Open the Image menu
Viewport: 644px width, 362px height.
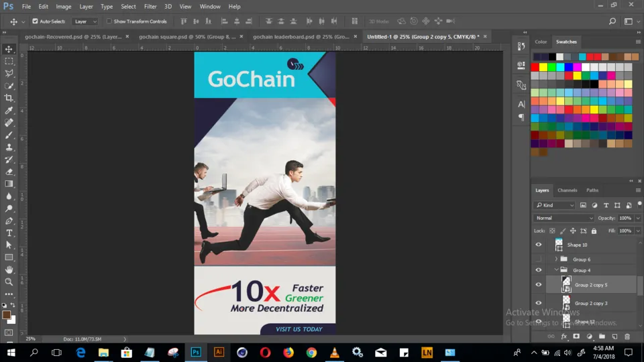click(x=63, y=7)
